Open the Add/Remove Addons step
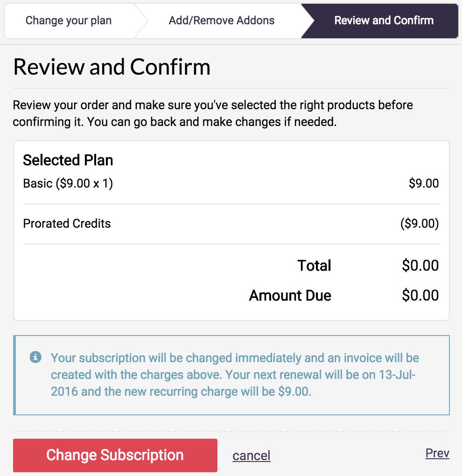Viewport: 462px width, 476px height. 222,21
